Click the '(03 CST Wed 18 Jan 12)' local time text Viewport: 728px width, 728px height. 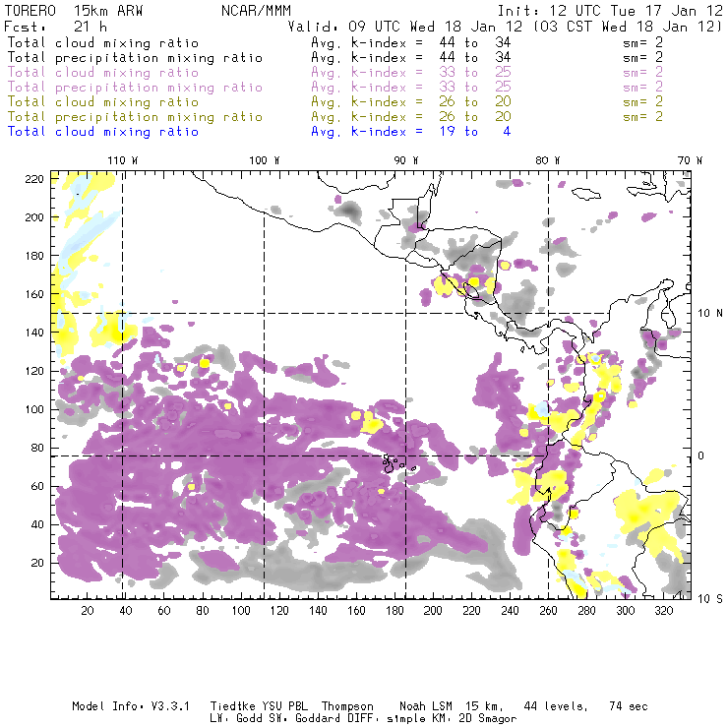coord(628,27)
